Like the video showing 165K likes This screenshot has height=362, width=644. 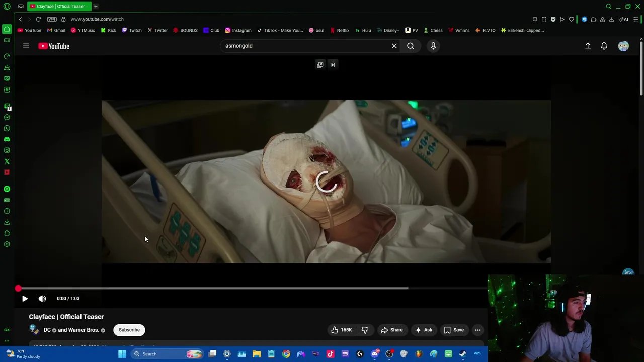[341, 330]
